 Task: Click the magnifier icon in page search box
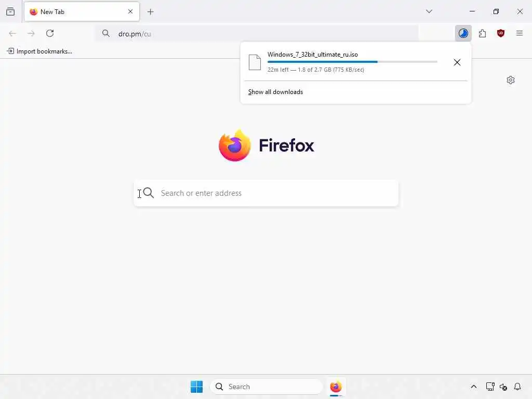tap(148, 193)
